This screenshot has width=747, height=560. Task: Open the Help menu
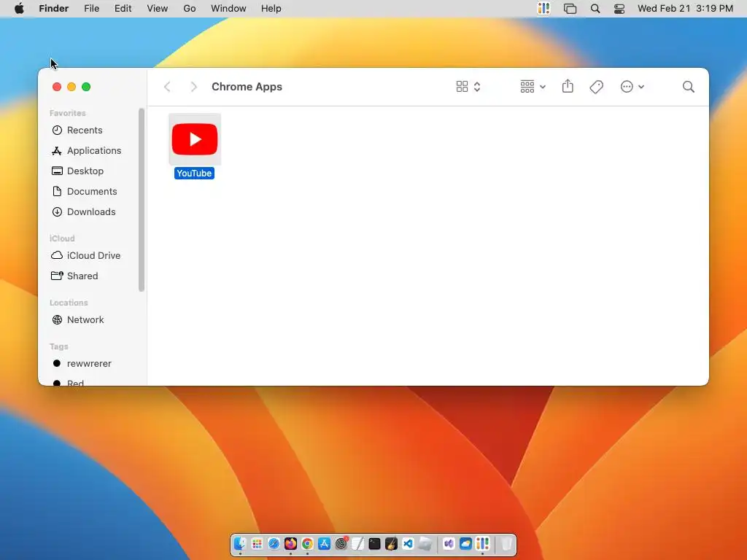(271, 9)
